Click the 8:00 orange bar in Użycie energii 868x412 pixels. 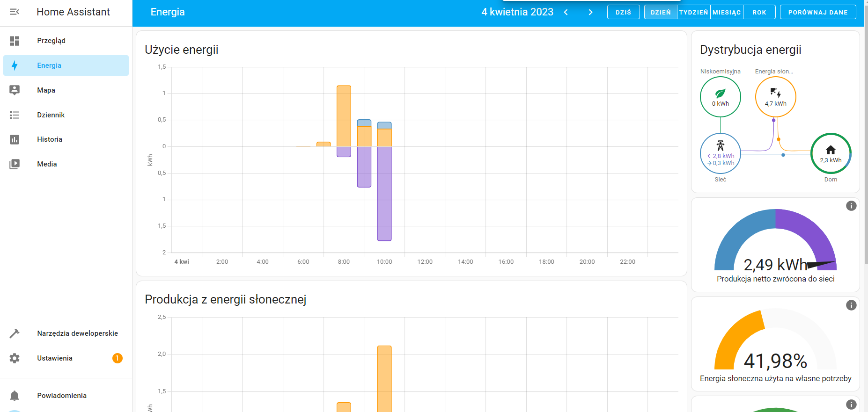[344, 116]
